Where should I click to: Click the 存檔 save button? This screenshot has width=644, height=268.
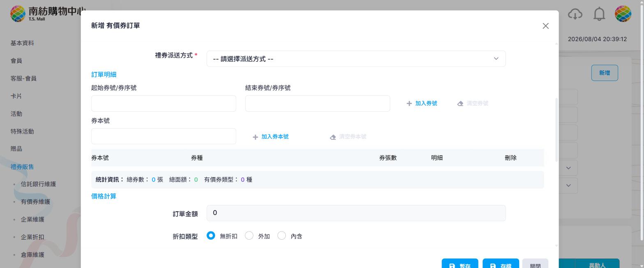coord(501,263)
